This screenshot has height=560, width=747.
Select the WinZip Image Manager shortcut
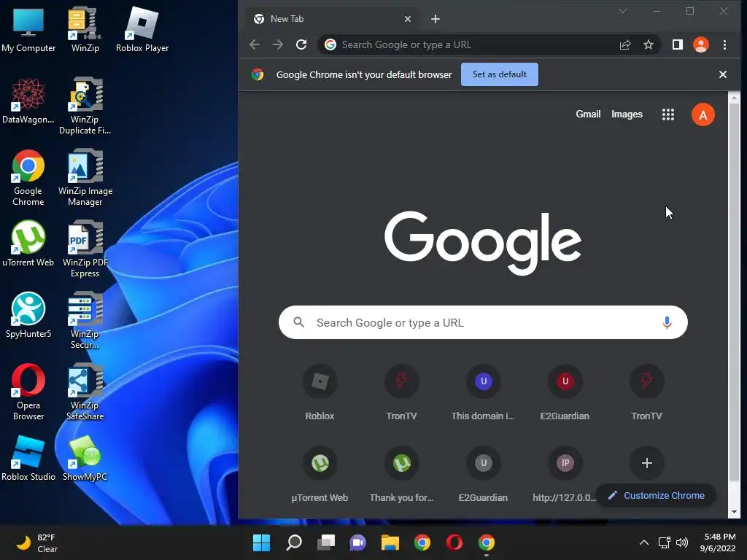coord(85,178)
